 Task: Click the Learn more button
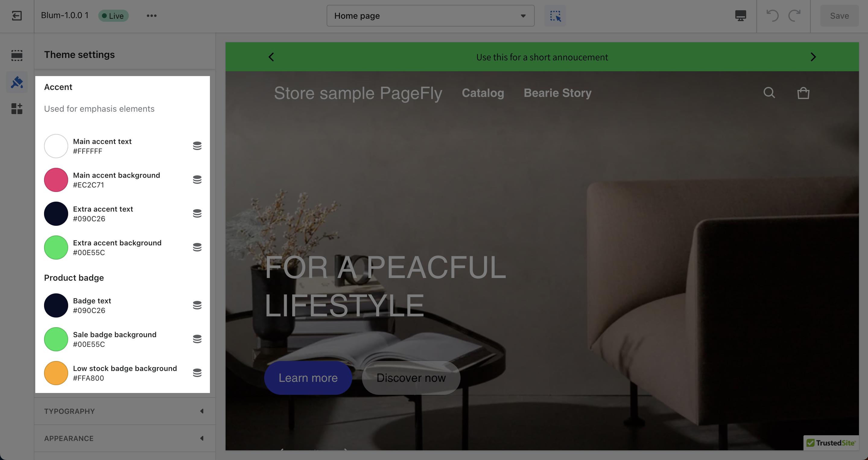point(308,378)
